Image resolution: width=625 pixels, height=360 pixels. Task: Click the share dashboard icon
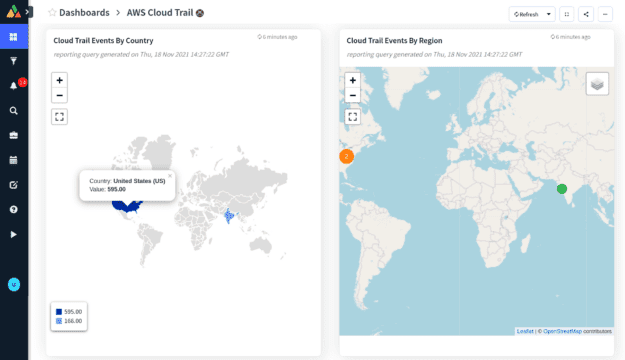pyautogui.click(x=586, y=14)
